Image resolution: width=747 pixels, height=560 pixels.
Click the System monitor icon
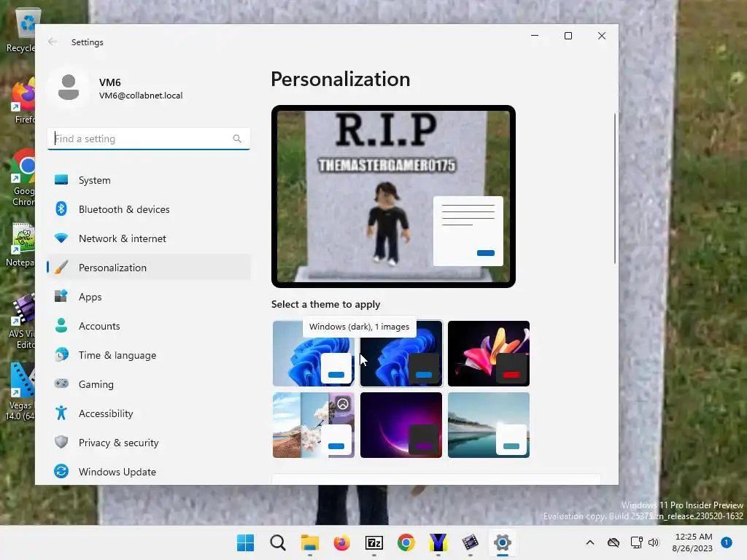61,179
